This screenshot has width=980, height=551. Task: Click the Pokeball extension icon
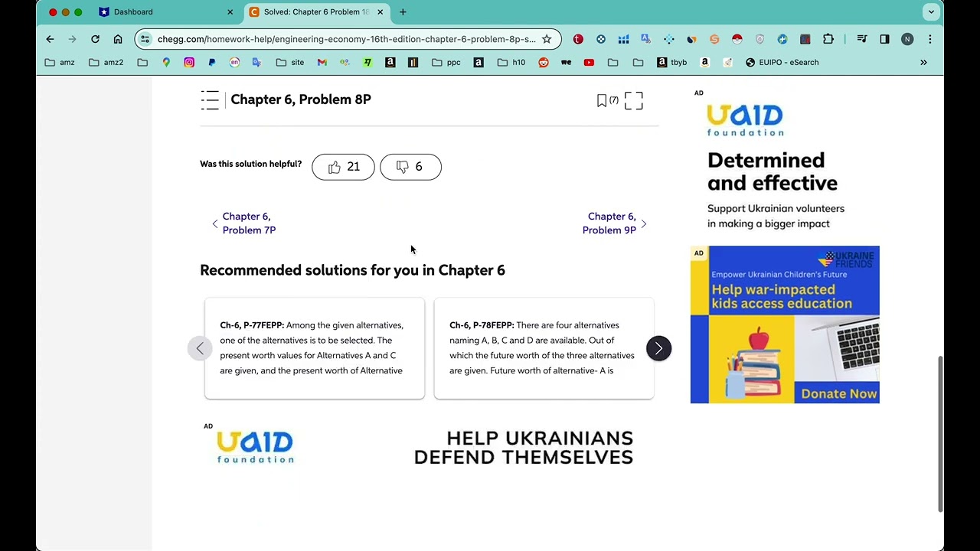coord(737,39)
